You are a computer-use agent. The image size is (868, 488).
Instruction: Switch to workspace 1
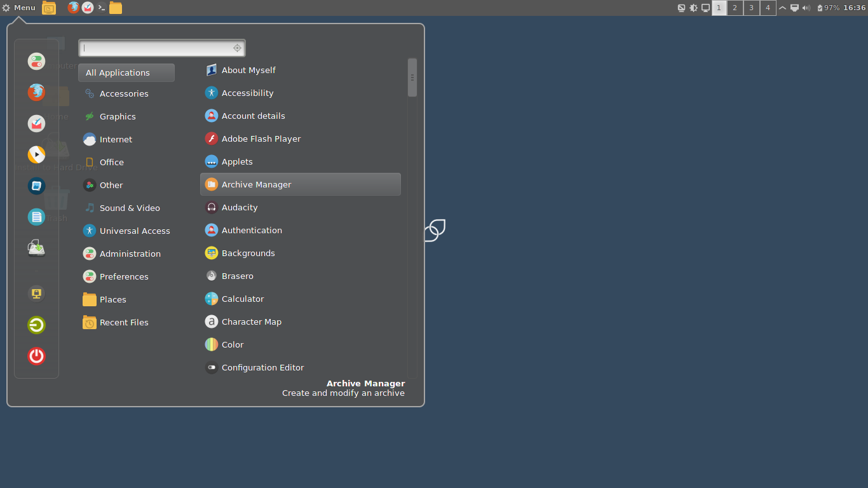(x=719, y=8)
